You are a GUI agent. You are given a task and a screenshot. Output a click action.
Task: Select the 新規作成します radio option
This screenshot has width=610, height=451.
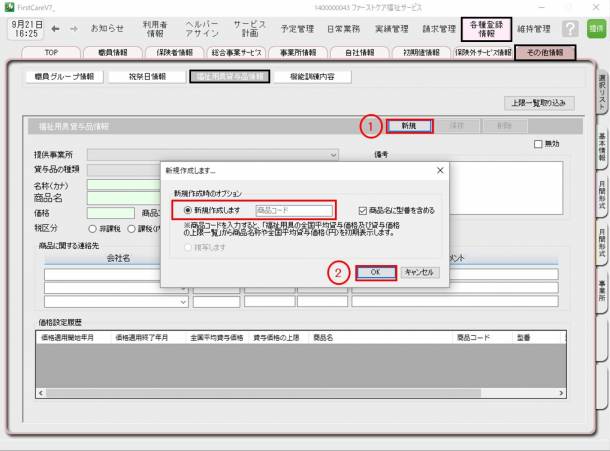coord(185,211)
